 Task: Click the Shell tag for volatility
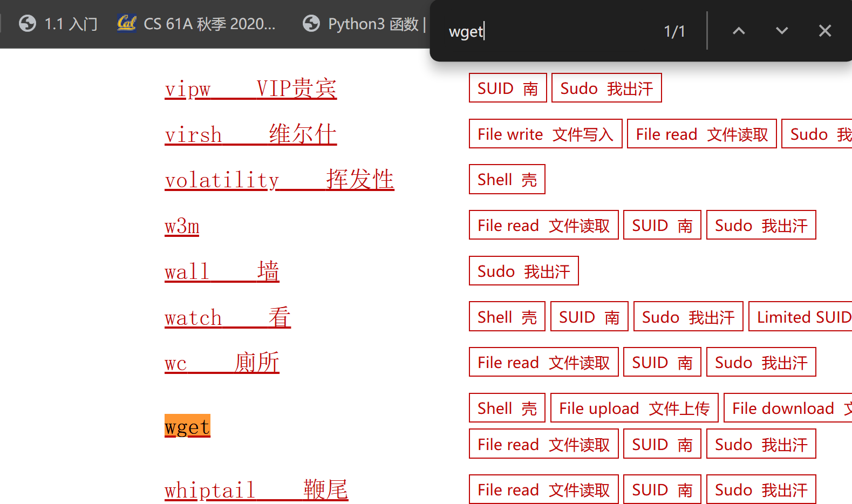tap(507, 180)
